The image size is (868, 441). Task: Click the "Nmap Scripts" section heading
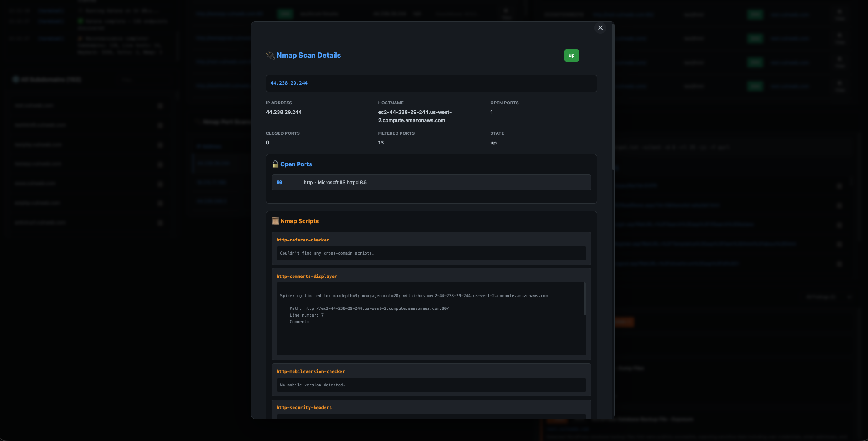[299, 221]
